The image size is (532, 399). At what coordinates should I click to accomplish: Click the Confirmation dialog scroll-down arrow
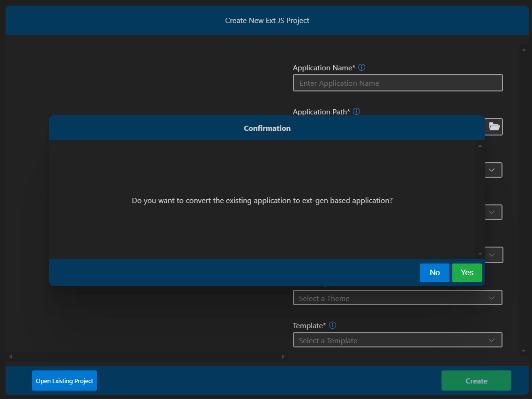point(480,254)
